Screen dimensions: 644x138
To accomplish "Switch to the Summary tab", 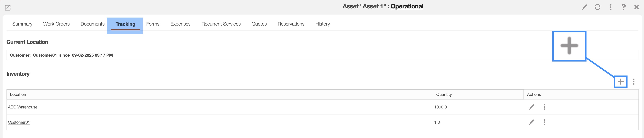I will point(22,24).
